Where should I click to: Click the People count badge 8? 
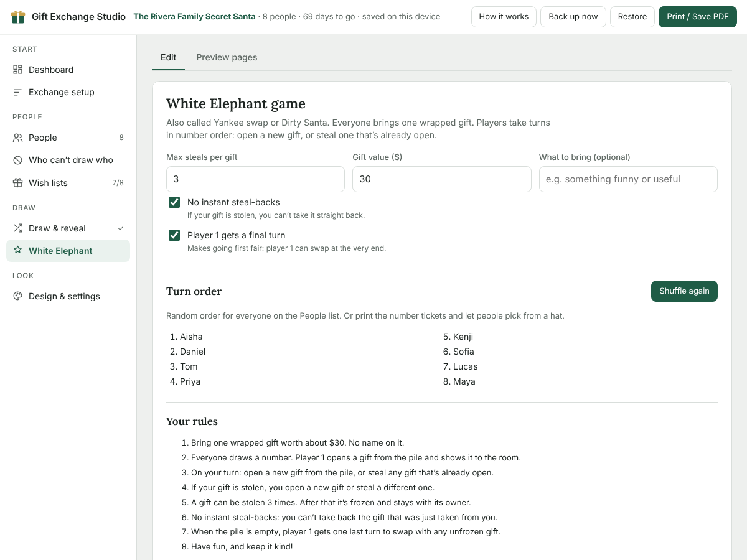121,138
